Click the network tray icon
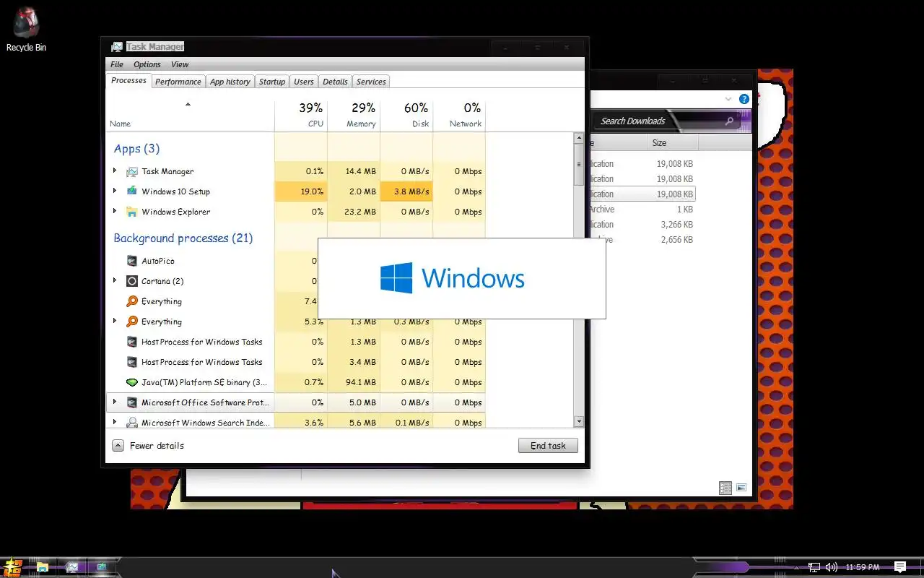 coord(814,567)
